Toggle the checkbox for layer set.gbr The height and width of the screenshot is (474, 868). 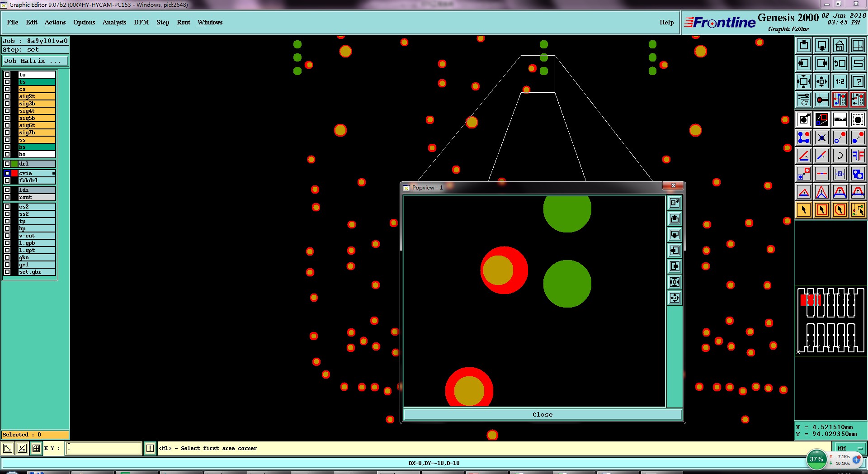[x=7, y=272]
